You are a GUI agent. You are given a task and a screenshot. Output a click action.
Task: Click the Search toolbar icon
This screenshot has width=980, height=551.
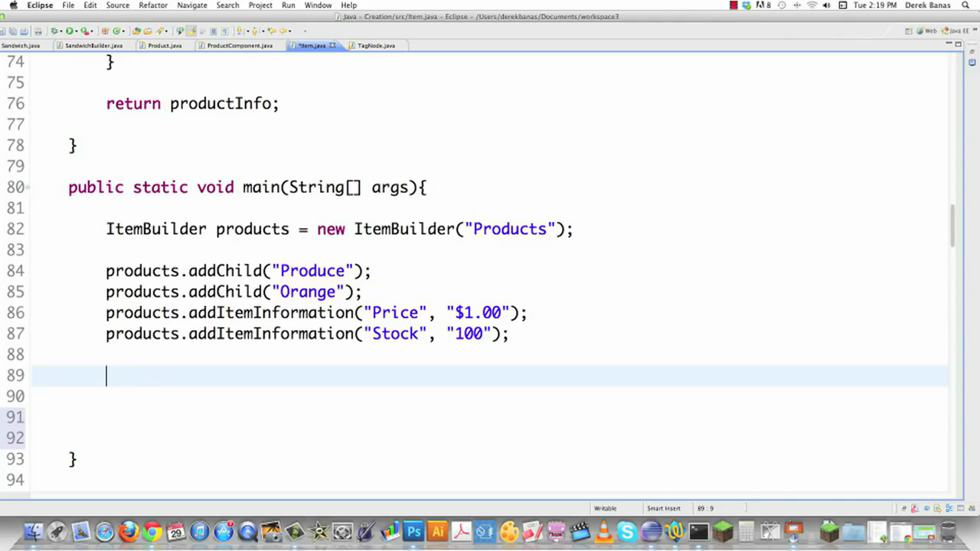[x=158, y=31]
